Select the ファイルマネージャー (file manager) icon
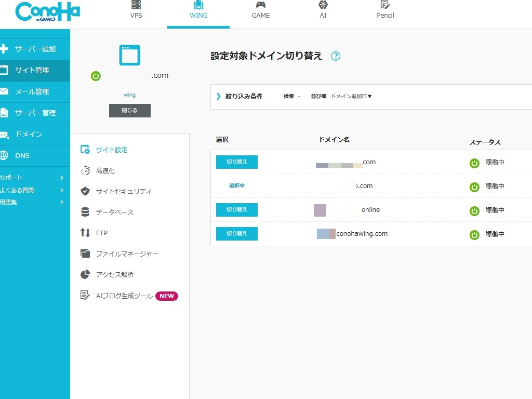Screen dimensions: 532x399 click(x=85, y=254)
